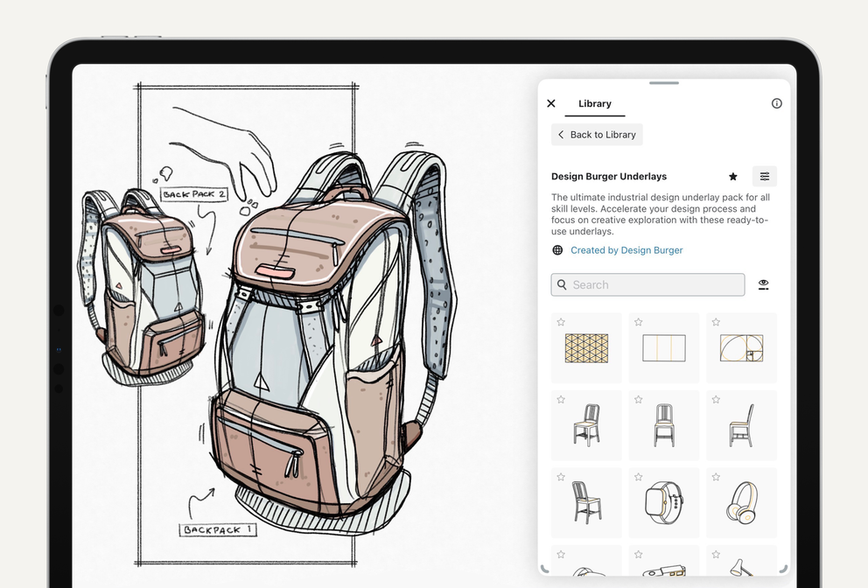Unfavorite the Design Burger Underlays pack
This screenshot has height=588, width=868.
click(733, 177)
